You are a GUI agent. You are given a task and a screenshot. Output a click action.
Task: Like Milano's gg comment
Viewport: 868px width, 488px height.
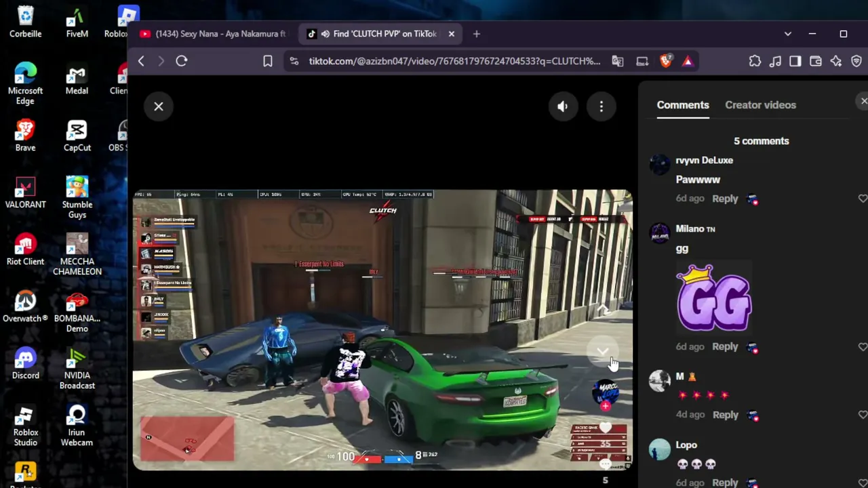point(863,346)
